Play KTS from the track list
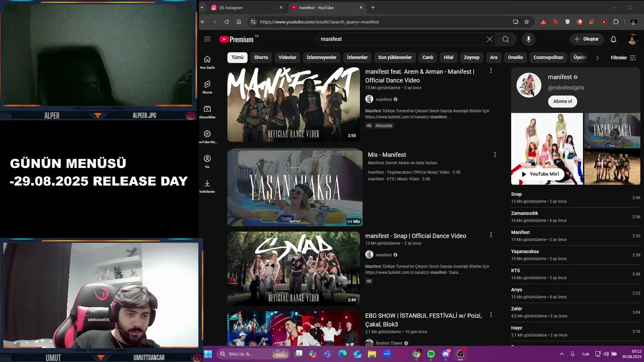 pyautogui.click(x=576, y=274)
